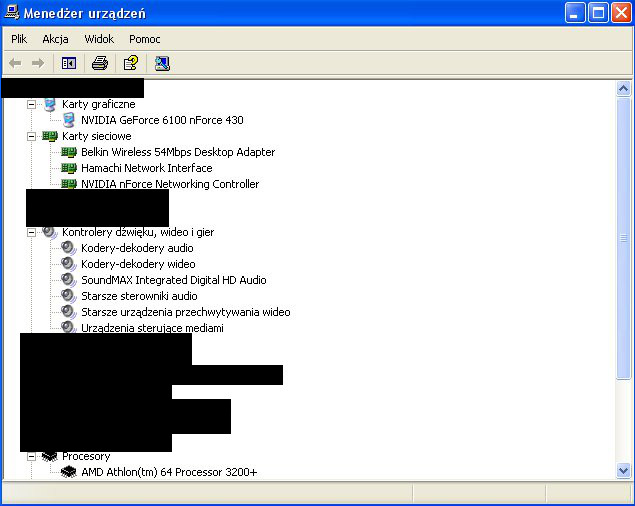Viewport: 635px width, 506px height.
Task: Click the Karty graficzne category icon
Action: pos(50,104)
